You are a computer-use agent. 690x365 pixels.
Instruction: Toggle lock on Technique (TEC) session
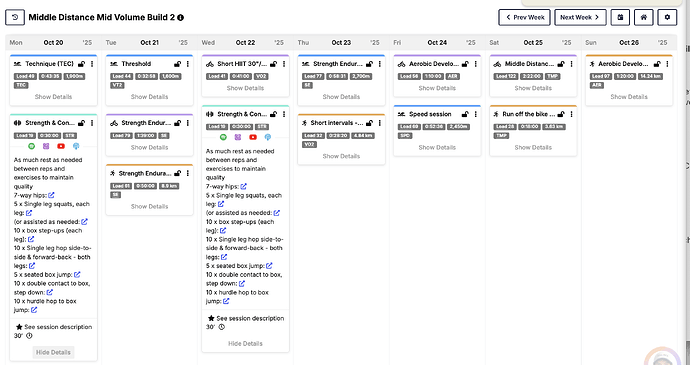coord(81,64)
